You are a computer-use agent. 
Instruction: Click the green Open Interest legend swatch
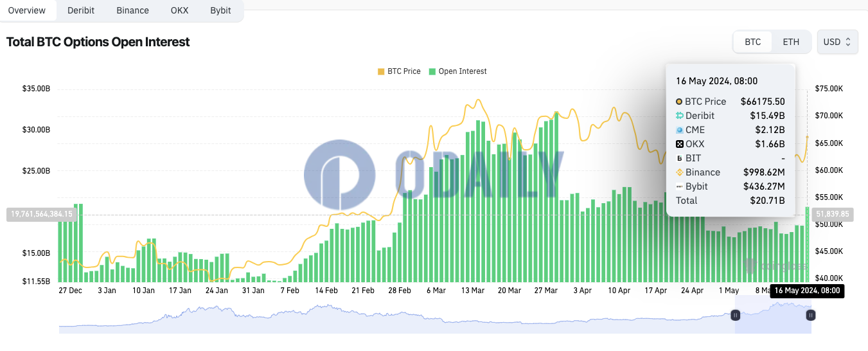tap(432, 71)
